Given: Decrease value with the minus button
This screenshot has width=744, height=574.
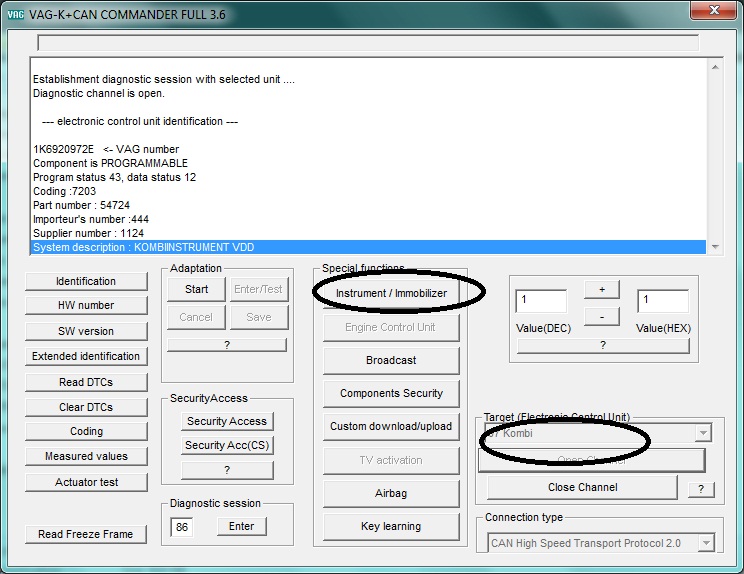Looking at the screenshot, I should pos(602,316).
